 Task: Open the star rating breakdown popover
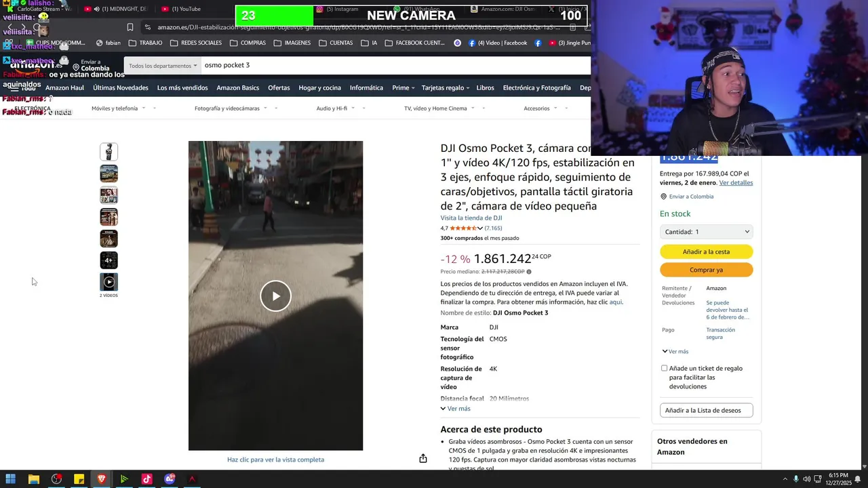467,228
